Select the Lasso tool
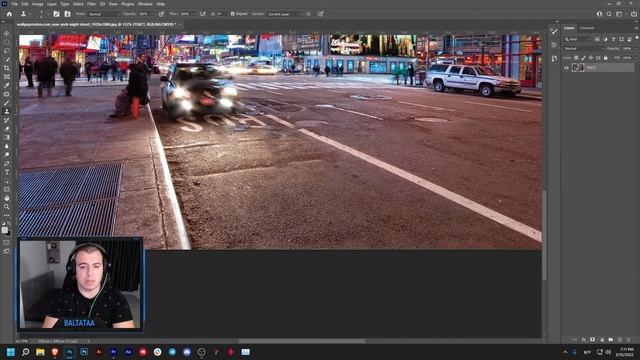This screenshot has height=360, width=640. (7, 51)
